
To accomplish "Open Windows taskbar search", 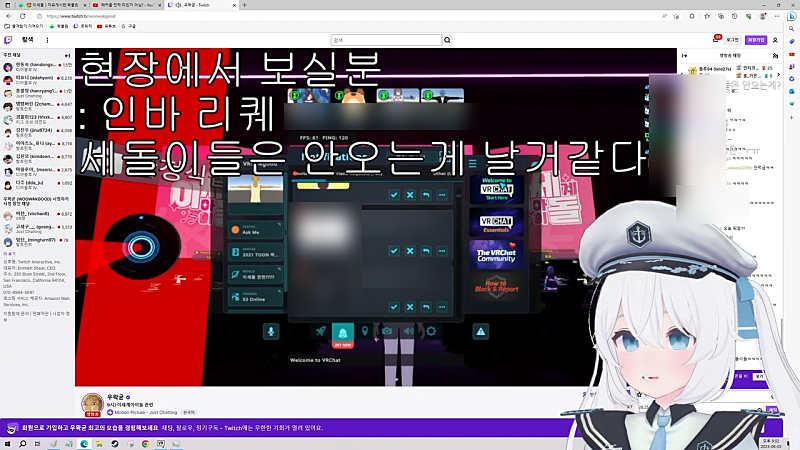I will point(22,444).
